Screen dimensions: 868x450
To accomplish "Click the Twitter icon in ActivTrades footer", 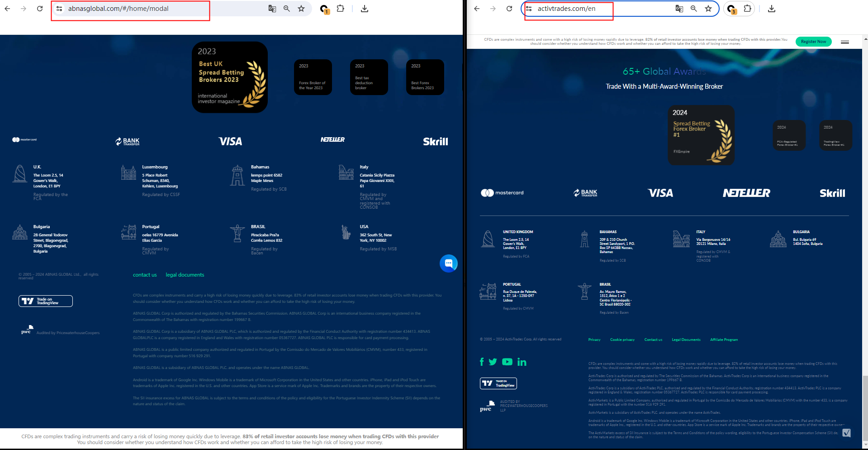I will pyautogui.click(x=493, y=362).
